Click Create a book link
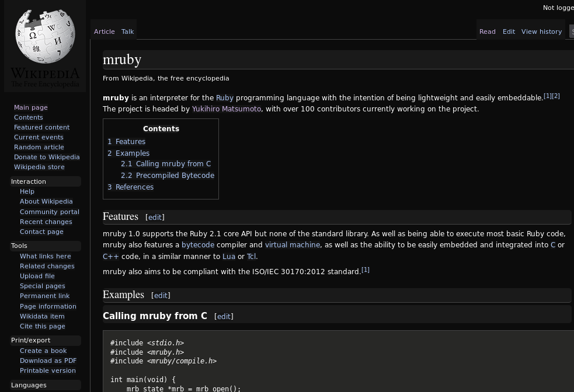 (x=43, y=351)
